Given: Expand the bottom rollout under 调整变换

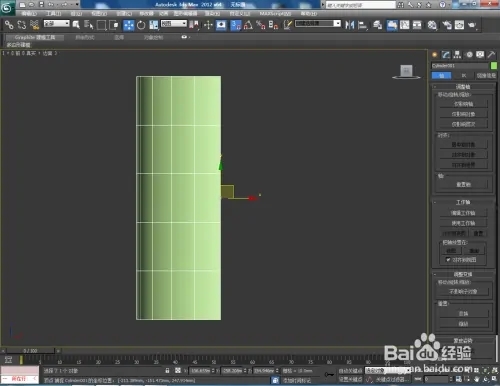Looking at the screenshot, I should pyautogui.click(x=463, y=340).
